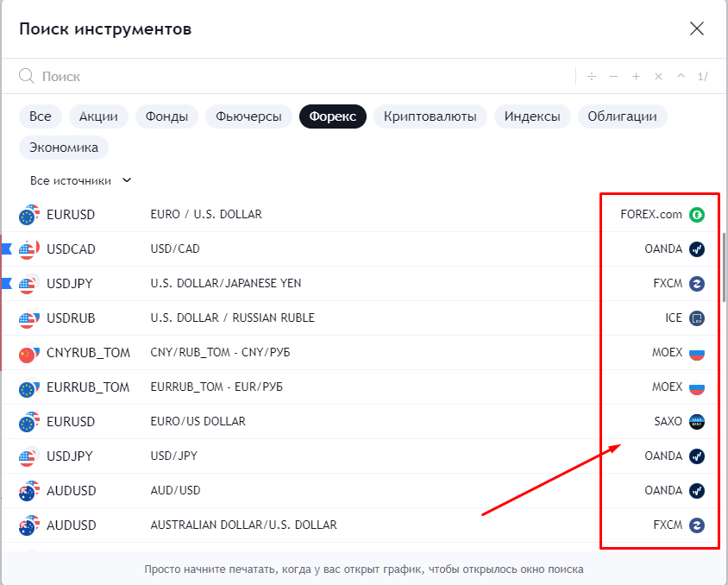Screen dimensions: 728x585
Task: Click the USDJPY flag icon in OANDA row
Action: (x=28, y=456)
